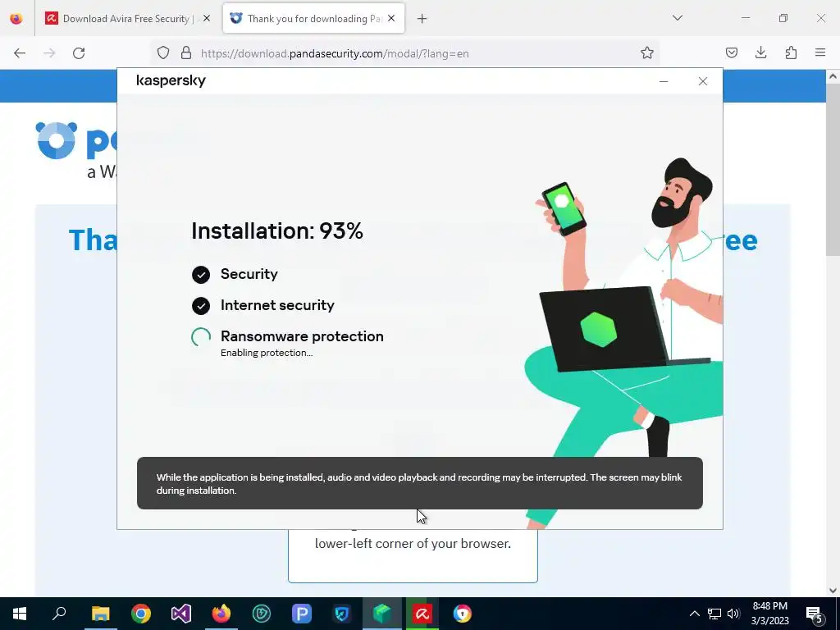
Task: Minimize the Kaspersky installer window
Action: [664, 81]
